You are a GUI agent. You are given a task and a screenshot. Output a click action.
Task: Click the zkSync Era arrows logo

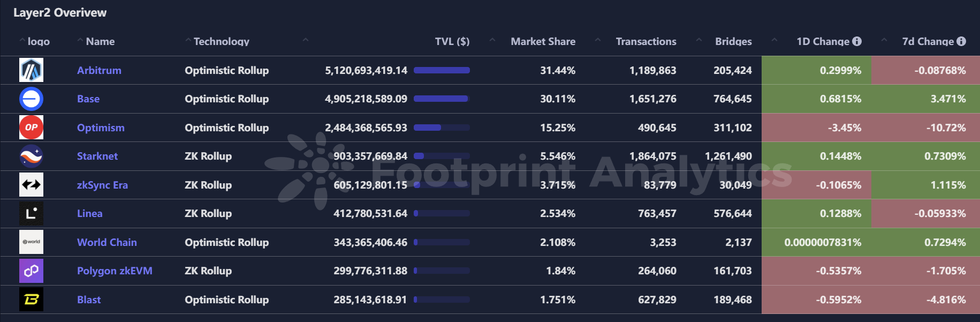[x=31, y=185]
